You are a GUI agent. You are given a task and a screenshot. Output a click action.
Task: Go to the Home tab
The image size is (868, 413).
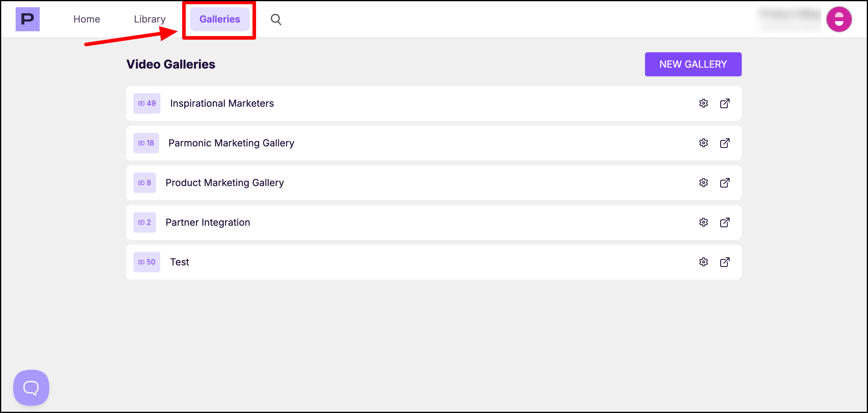click(x=87, y=19)
